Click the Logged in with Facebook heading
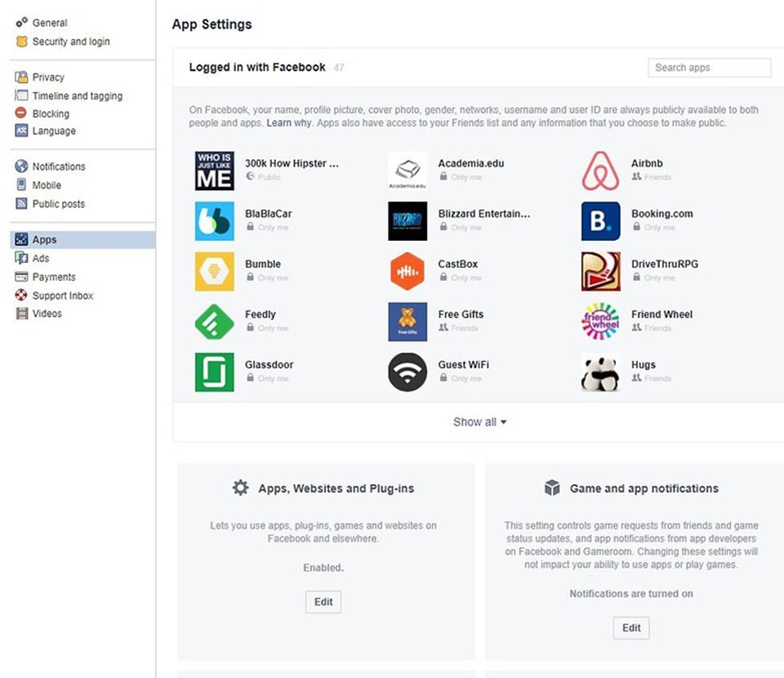This screenshot has height=678, width=784. click(x=257, y=67)
